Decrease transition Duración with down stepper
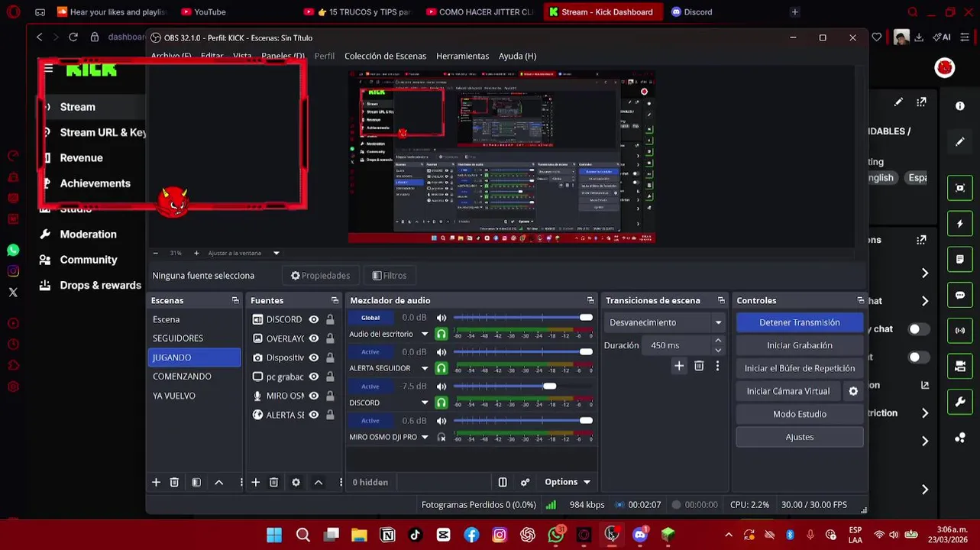 [718, 351]
